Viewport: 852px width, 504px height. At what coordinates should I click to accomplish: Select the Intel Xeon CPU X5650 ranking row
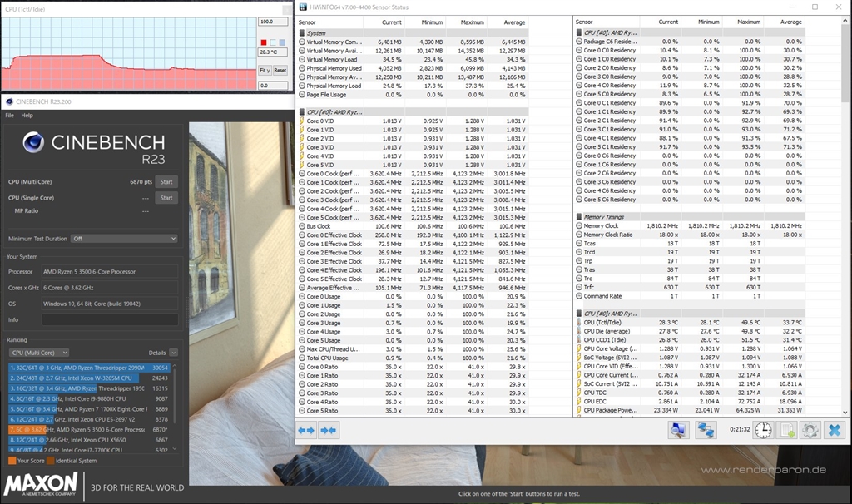pyautogui.click(x=89, y=440)
